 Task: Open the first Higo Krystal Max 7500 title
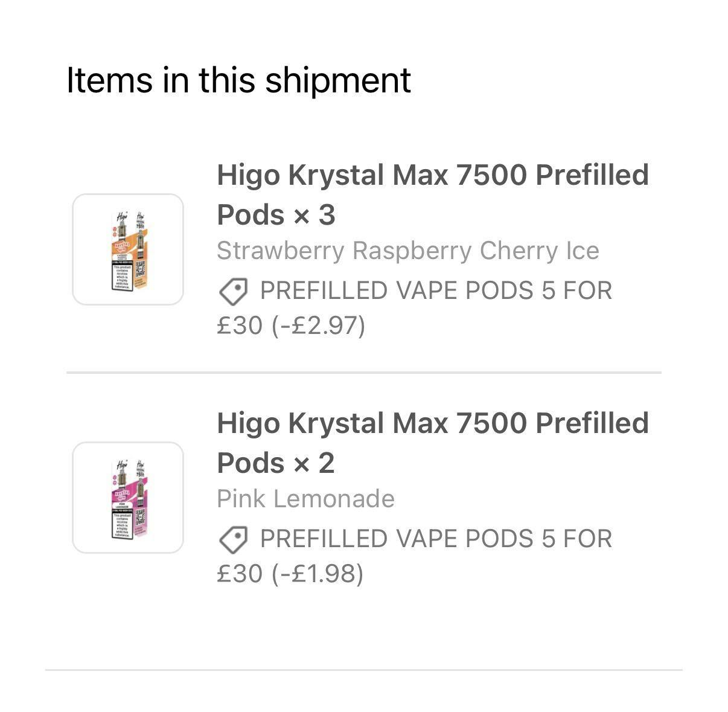(x=432, y=175)
